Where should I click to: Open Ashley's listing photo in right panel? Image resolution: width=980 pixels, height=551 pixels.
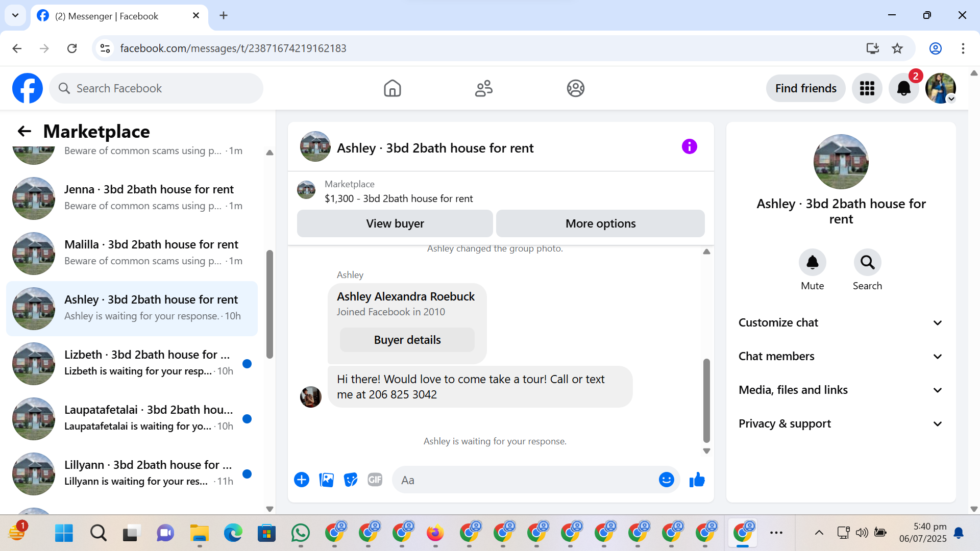[x=841, y=162]
